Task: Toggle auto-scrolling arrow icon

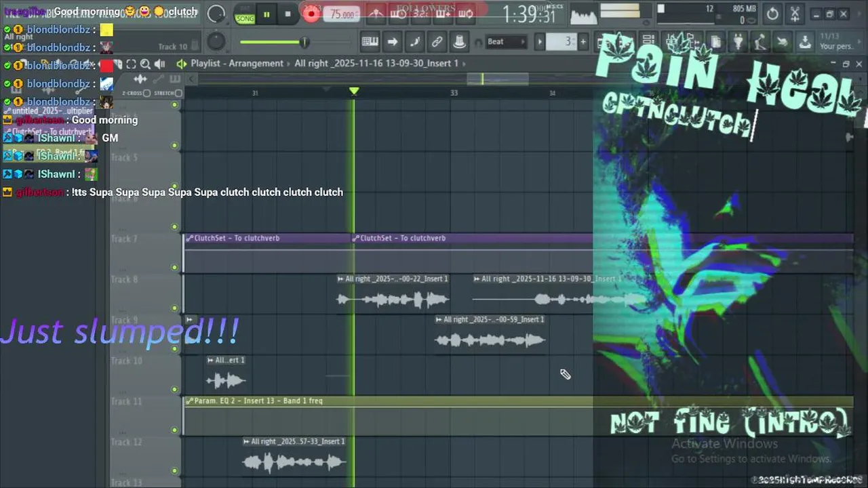Action: [x=392, y=42]
